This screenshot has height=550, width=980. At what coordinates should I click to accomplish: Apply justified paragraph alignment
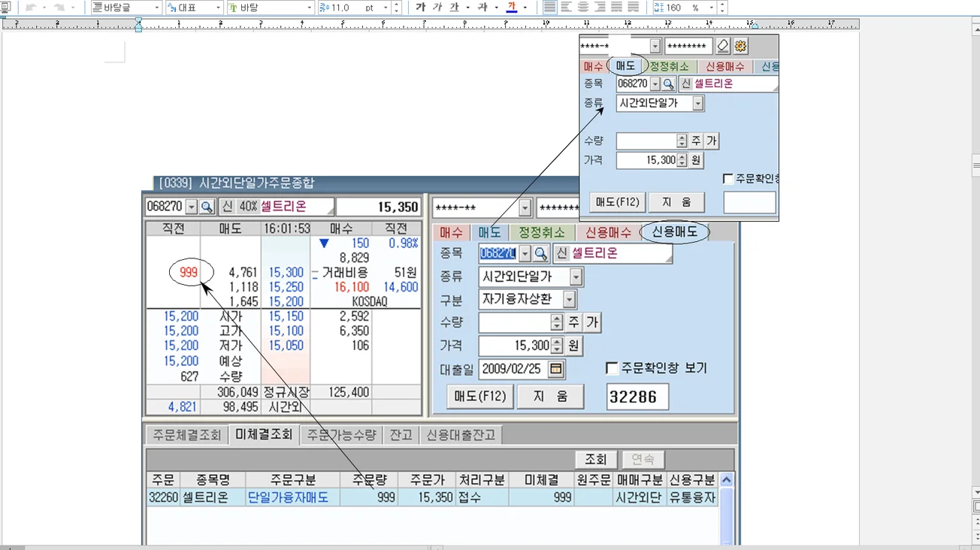pyautogui.click(x=550, y=8)
